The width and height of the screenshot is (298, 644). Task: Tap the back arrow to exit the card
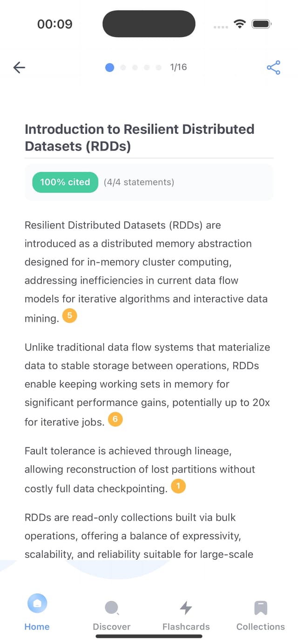click(x=19, y=67)
